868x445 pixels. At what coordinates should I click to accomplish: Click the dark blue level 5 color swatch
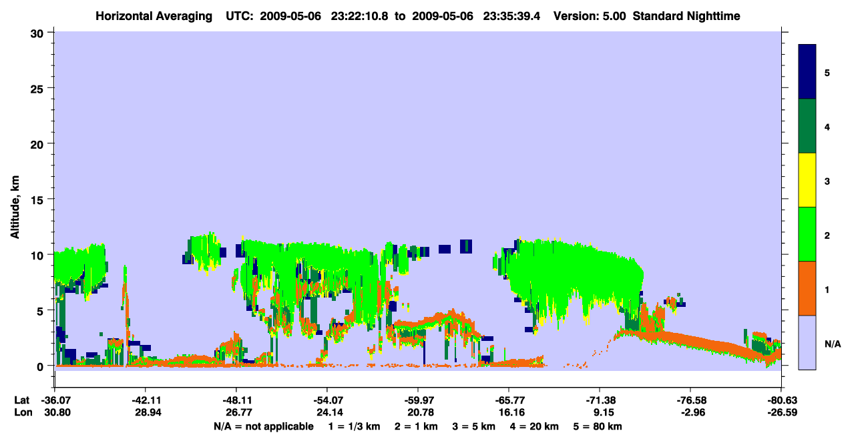pos(807,72)
